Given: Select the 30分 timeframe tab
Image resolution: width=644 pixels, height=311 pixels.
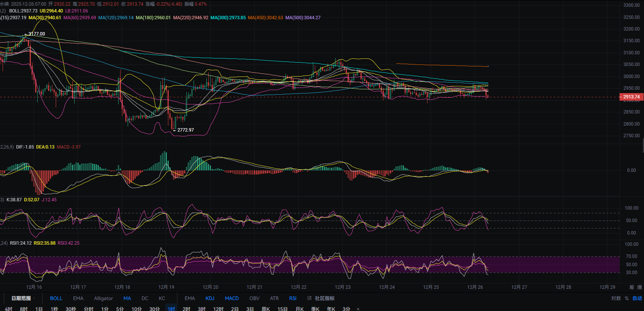Looking at the screenshot, I should [x=154, y=309].
